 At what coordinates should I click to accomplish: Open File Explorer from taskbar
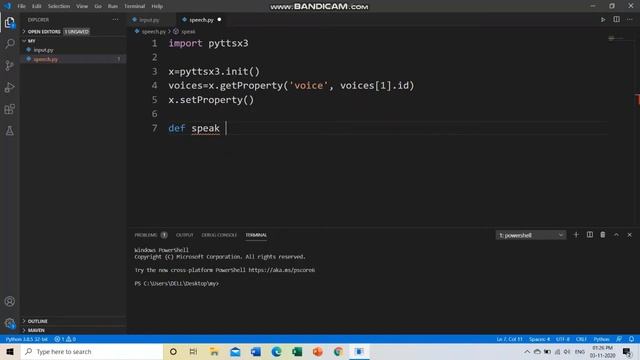214,351
